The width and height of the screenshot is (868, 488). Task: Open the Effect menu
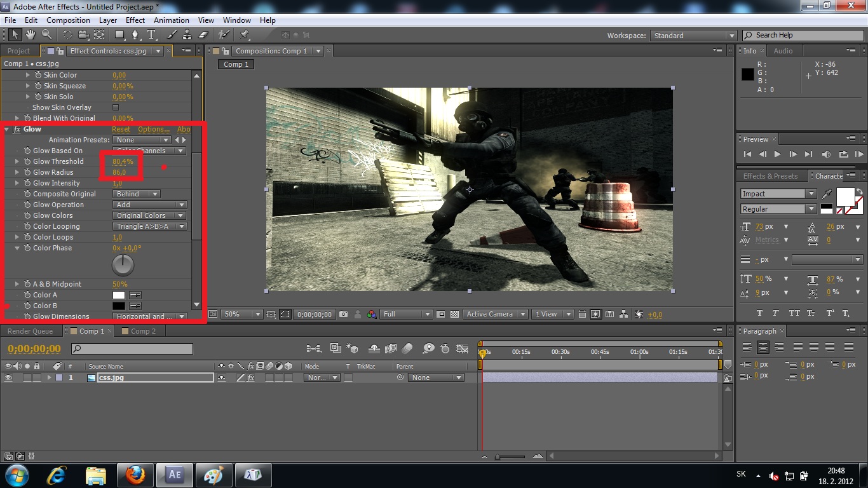135,20
